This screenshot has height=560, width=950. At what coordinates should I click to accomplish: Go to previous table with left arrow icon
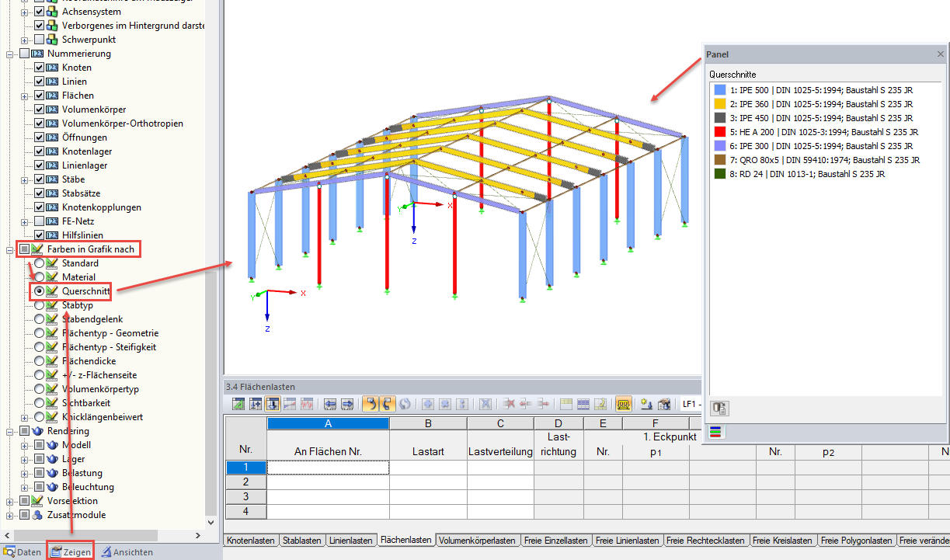pos(330,404)
